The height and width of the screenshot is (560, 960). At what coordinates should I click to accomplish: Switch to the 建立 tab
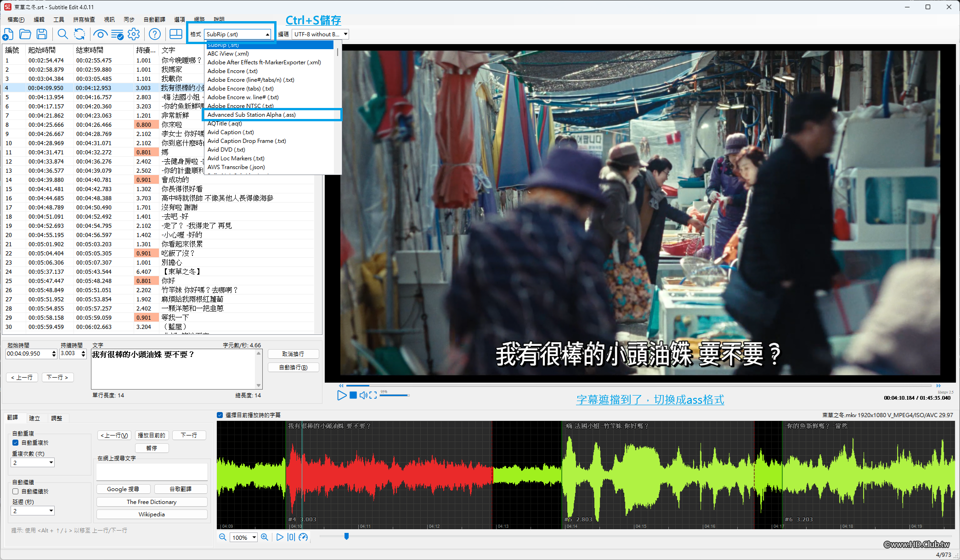click(34, 418)
